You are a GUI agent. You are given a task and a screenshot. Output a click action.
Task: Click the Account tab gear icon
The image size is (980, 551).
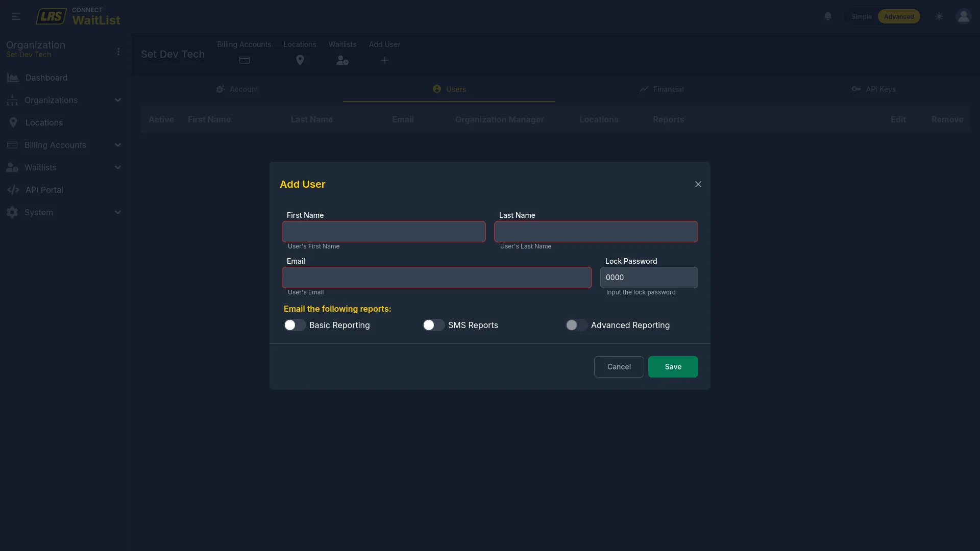[x=220, y=89]
